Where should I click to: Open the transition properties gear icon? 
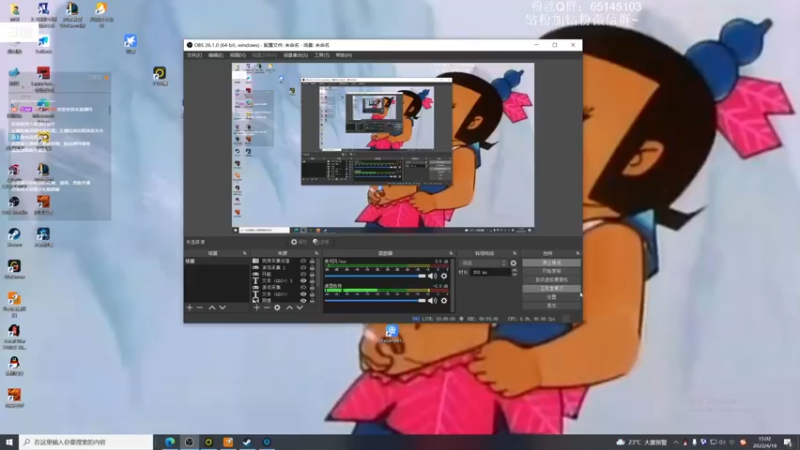[x=513, y=263]
